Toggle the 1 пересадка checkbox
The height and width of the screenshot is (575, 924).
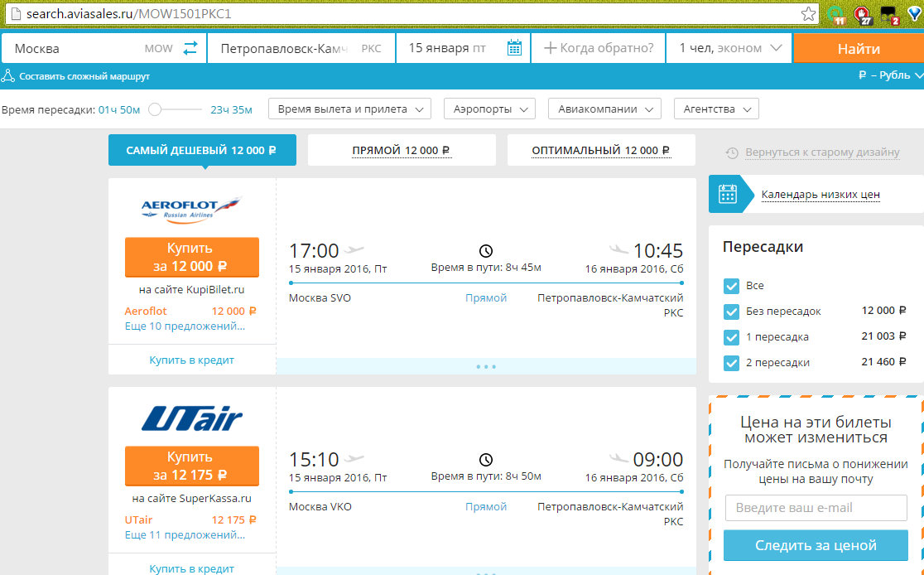731,337
